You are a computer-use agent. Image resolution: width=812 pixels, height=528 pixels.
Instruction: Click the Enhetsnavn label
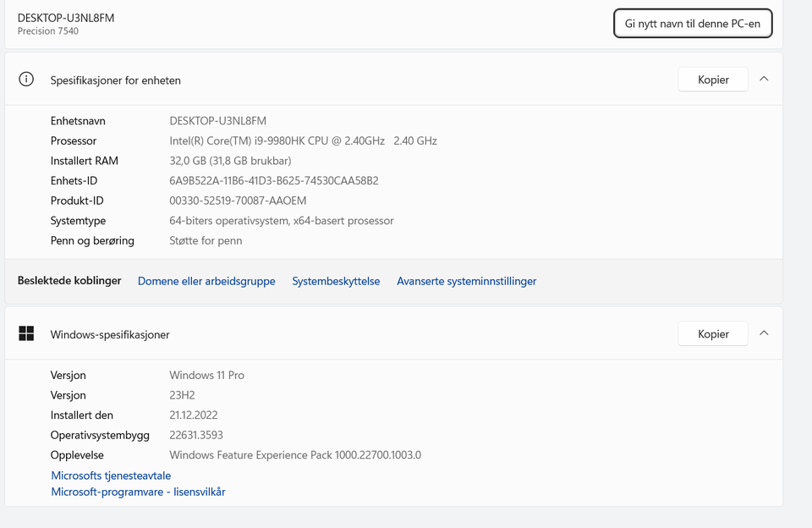click(x=78, y=121)
